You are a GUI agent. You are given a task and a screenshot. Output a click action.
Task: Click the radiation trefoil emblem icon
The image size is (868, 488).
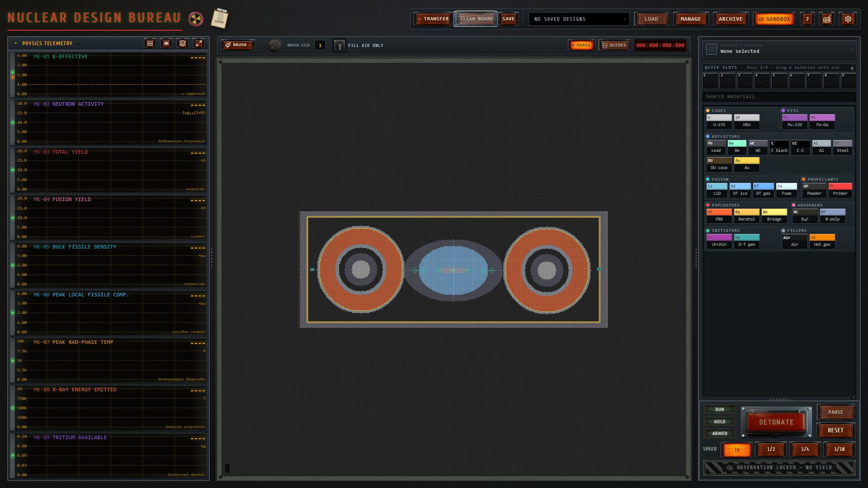tap(196, 19)
